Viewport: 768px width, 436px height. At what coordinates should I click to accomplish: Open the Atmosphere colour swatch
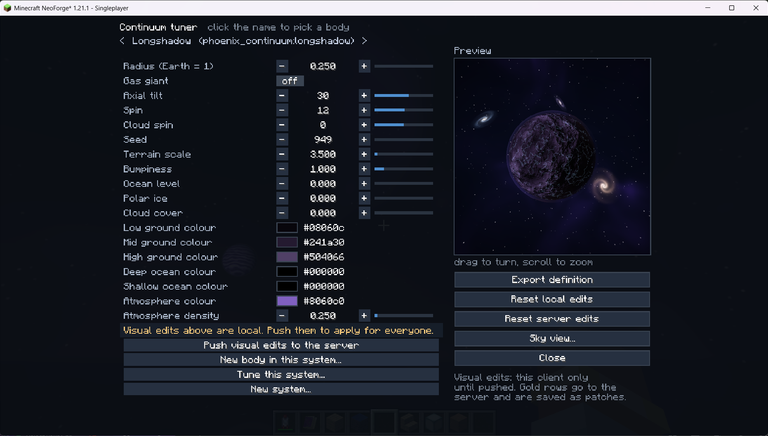pos(287,301)
